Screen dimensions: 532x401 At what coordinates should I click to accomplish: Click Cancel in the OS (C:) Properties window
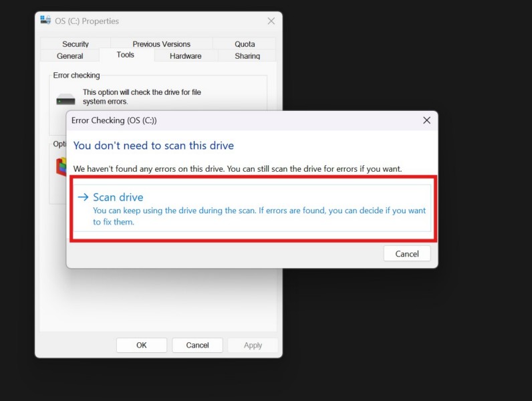point(197,345)
